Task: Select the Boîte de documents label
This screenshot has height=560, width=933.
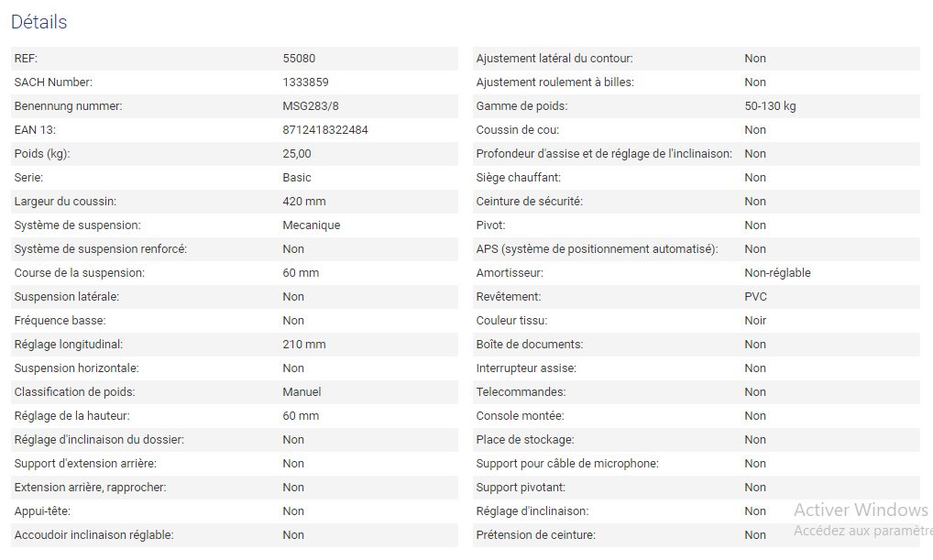Action: (529, 345)
